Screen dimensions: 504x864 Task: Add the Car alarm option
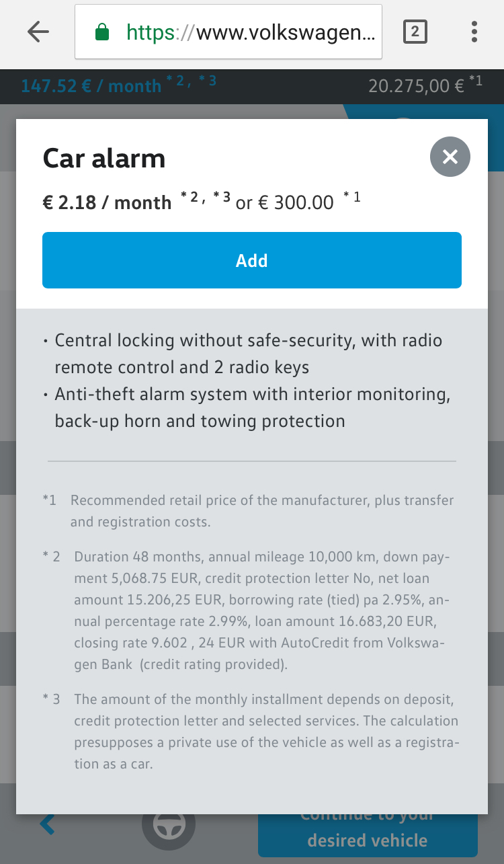(x=252, y=260)
